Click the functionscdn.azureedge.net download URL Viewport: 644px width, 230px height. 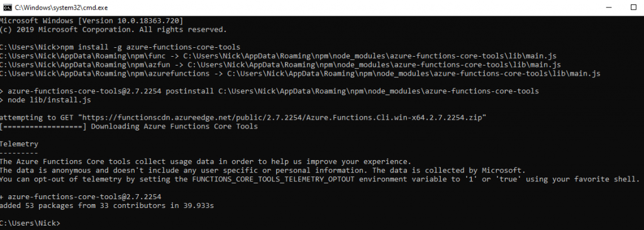click(284, 118)
